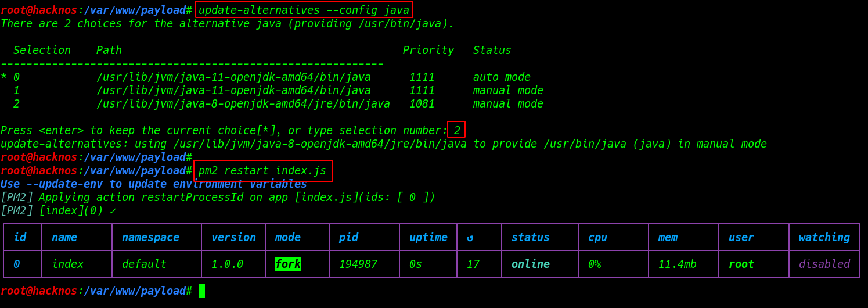This screenshot has height=308, width=868.
Task: Click the 'pm2 restart index.js' command text
Action: coord(262,171)
